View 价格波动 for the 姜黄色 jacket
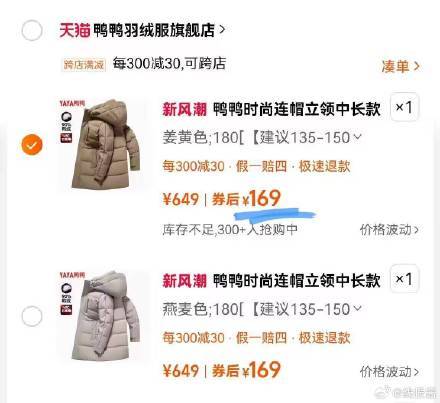 (x=389, y=230)
